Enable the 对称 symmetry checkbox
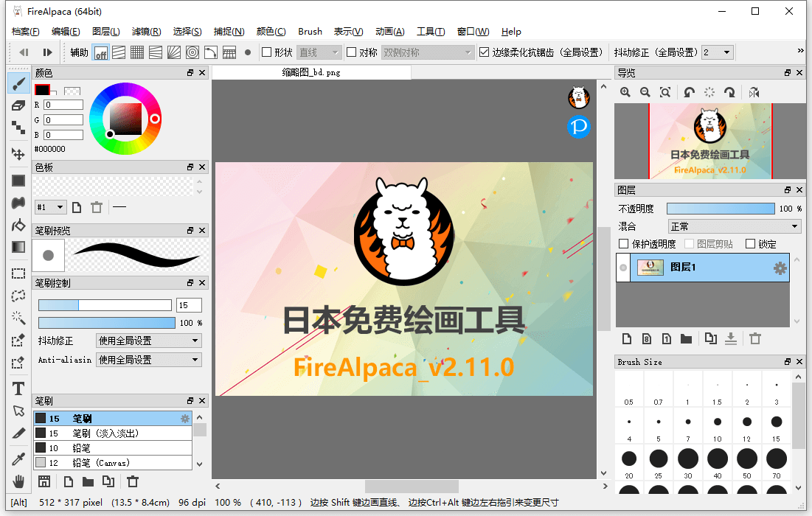 tap(351, 52)
